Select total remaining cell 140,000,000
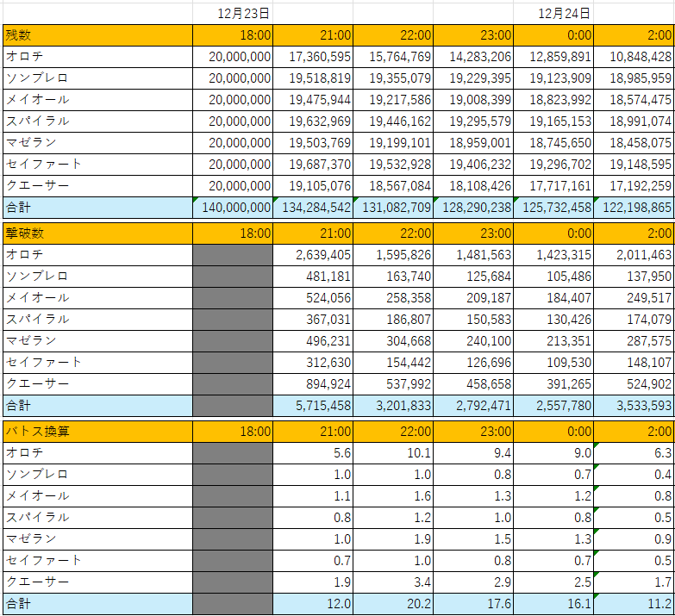675x616 pixels. 233,208
